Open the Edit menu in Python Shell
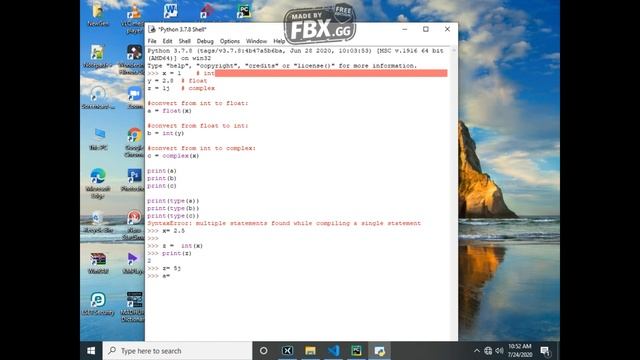 [x=167, y=41]
